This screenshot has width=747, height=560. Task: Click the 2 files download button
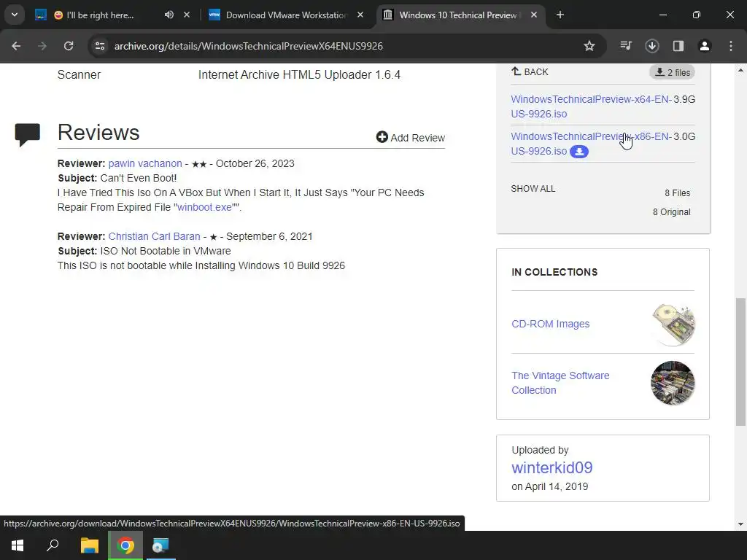point(672,72)
